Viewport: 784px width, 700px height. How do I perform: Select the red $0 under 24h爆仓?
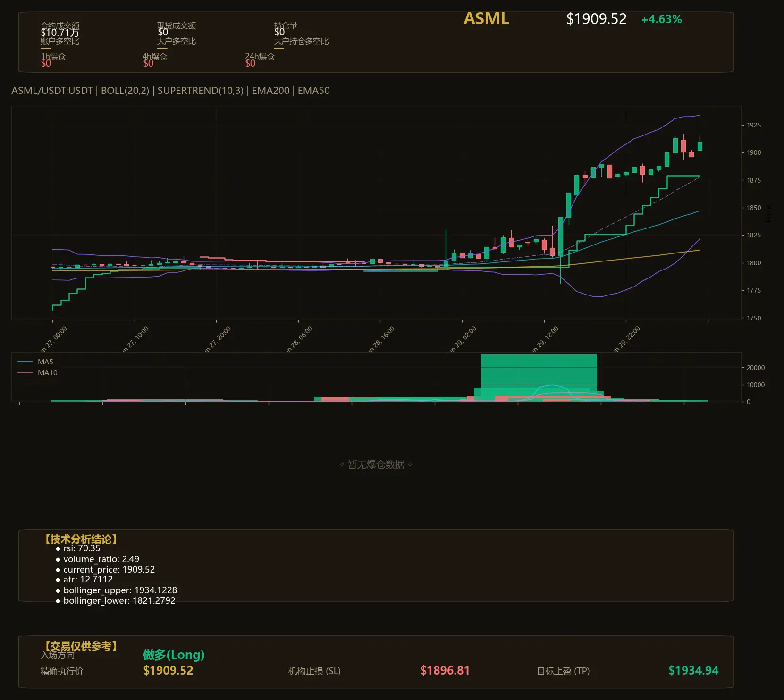250,63
